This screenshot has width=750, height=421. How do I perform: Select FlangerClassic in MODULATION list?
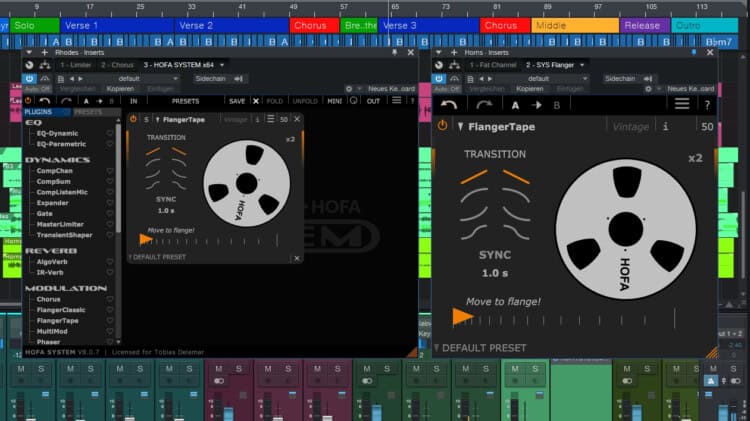[x=61, y=310]
